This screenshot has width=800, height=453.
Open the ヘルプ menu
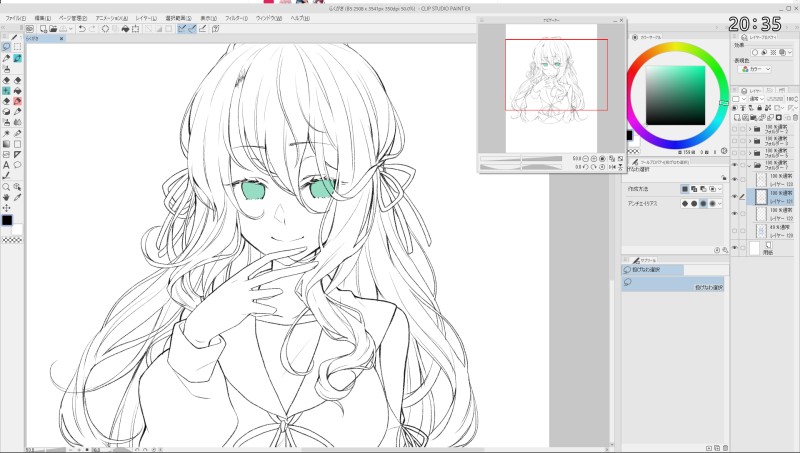click(x=300, y=18)
